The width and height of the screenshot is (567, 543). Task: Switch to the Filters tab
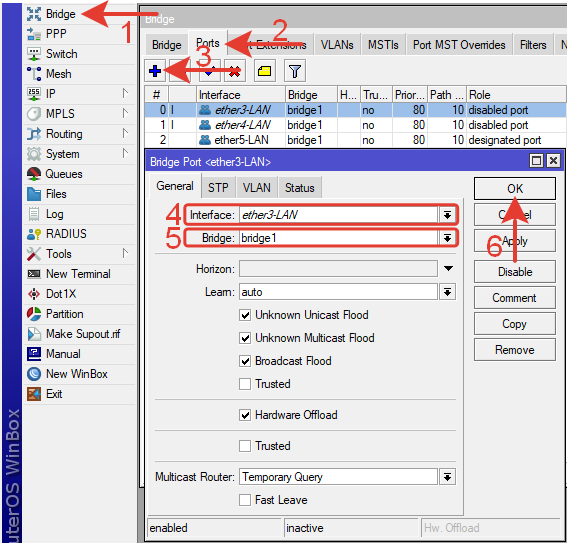click(x=533, y=45)
